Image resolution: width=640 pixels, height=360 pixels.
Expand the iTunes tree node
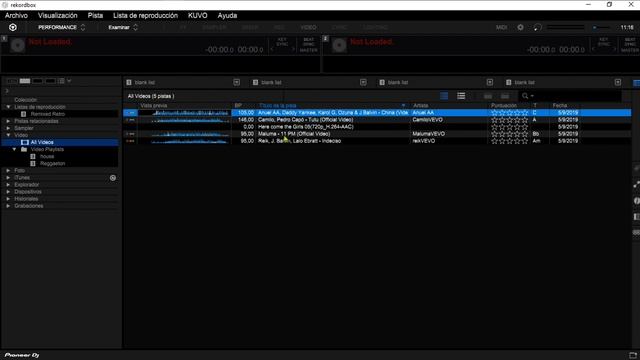pyautogui.click(x=8, y=178)
